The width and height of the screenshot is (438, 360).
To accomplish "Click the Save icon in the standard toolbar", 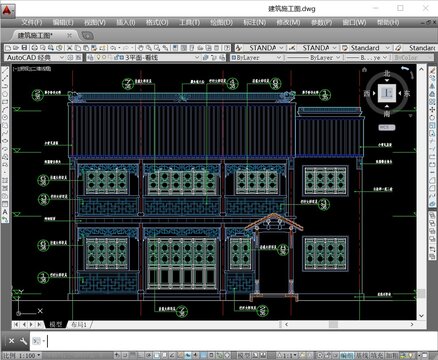I will point(24,48).
